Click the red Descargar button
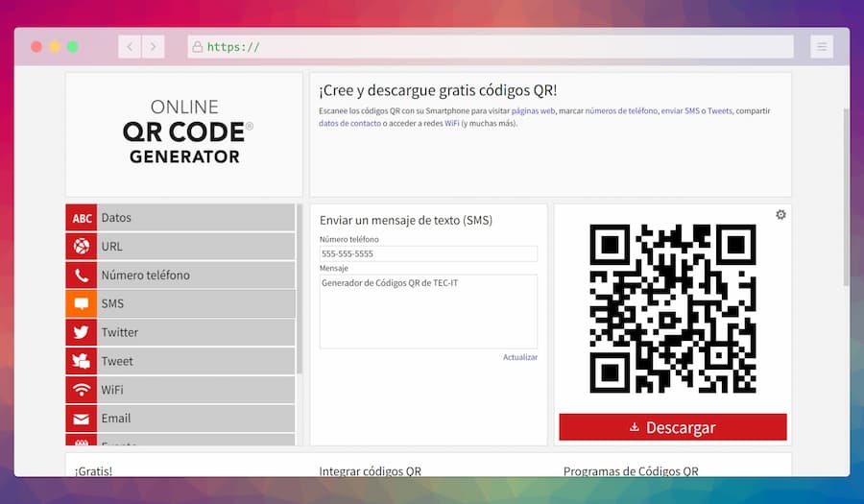The image size is (864, 504). coord(673,427)
